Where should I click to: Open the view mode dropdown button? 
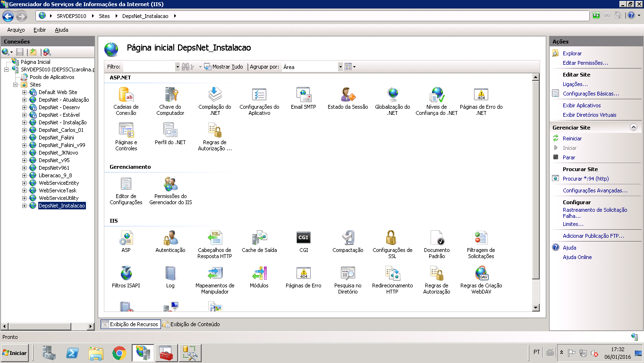pos(350,67)
